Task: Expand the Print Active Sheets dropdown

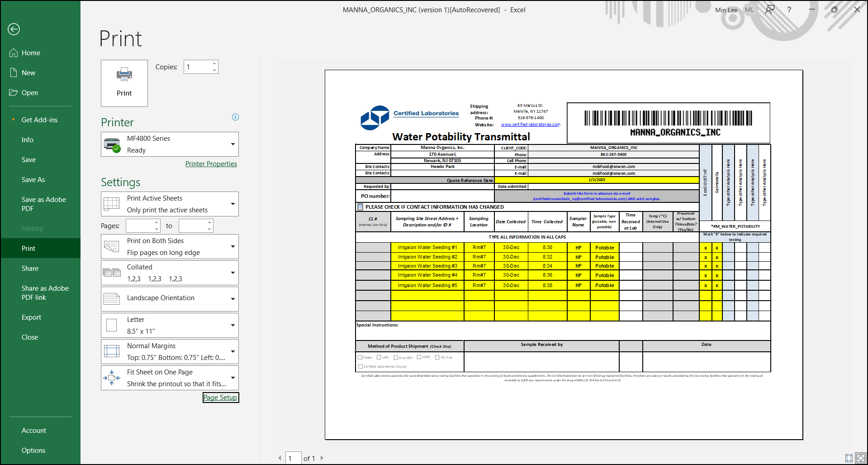Action: click(170, 204)
